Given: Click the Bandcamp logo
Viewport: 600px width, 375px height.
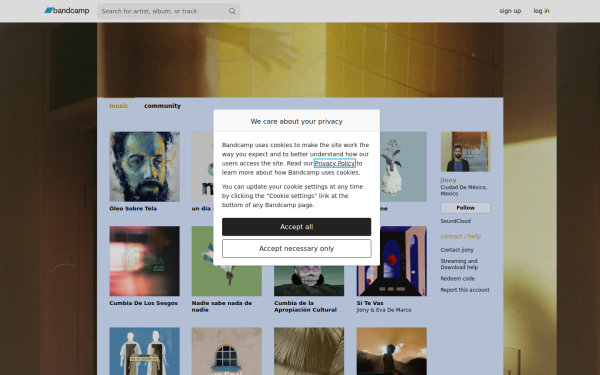Looking at the screenshot, I should (x=67, y=11).
